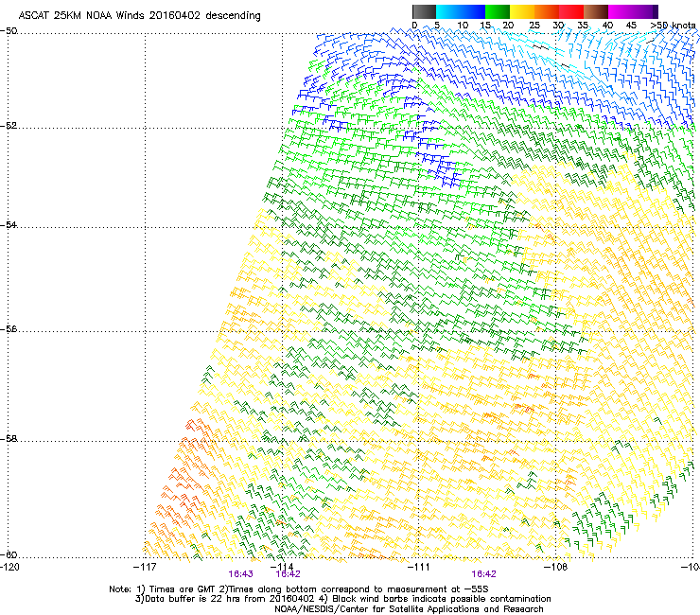Click the yellow 20-25 knots legend swatch
The image size is (700, 615).
522,11
